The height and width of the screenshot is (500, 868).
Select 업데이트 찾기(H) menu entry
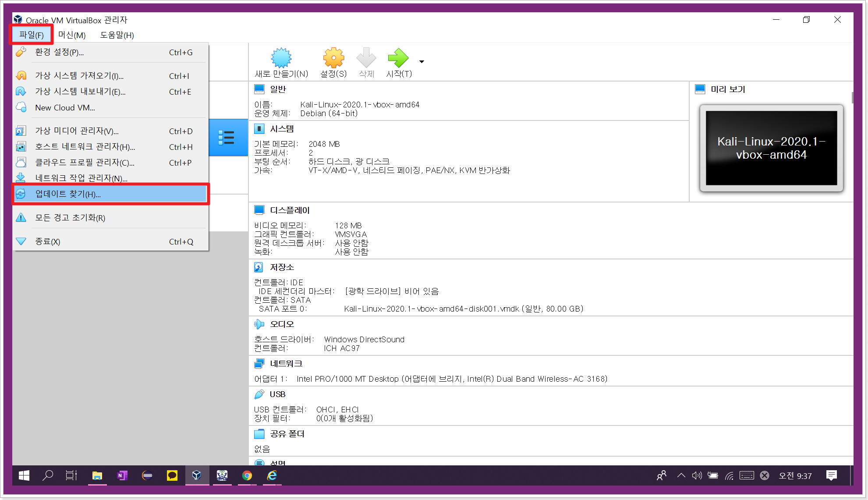110,194
